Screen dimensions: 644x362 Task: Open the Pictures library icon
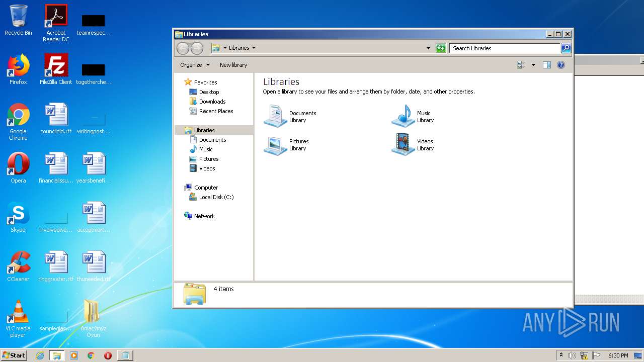(x=287, y=145)
